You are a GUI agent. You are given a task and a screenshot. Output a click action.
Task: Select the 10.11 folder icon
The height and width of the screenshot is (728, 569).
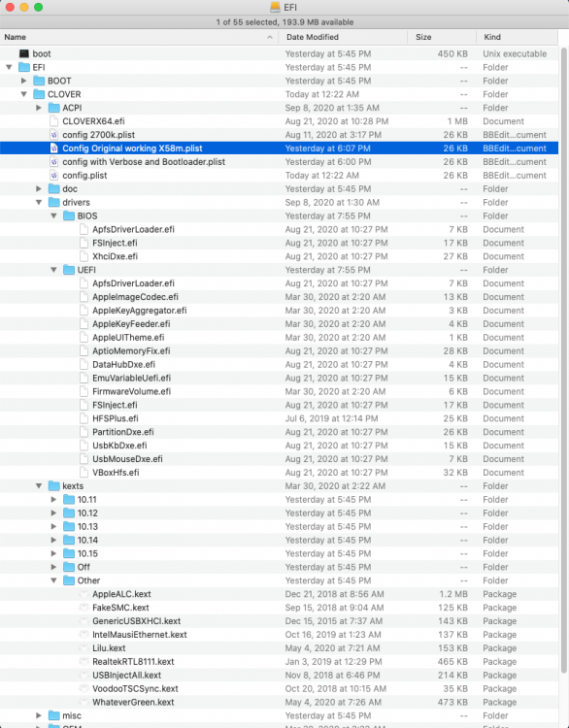[69, 500]
